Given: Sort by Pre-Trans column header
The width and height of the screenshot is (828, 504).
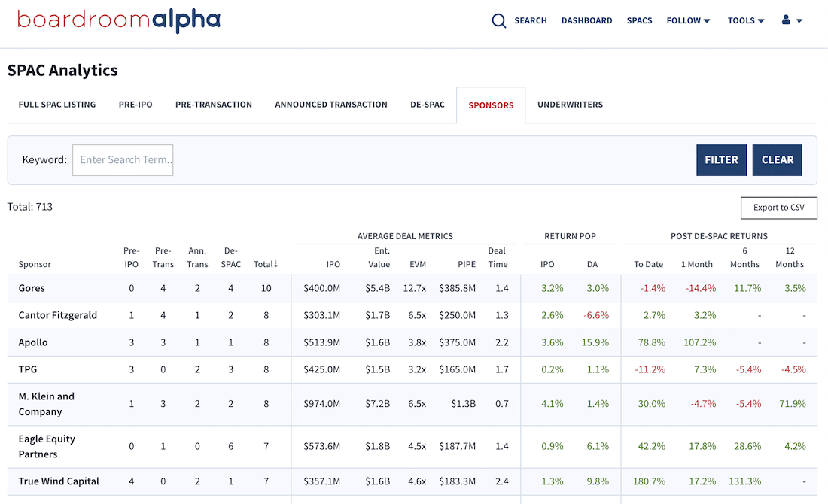Looking at the screenshot, I should tap(163, 257).
